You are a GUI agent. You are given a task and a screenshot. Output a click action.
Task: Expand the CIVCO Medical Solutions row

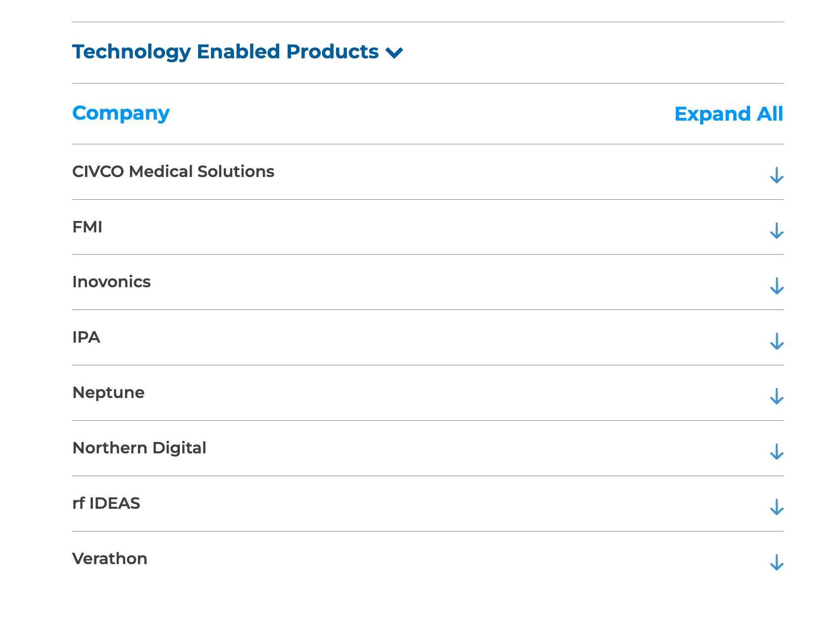coord(173,172)
